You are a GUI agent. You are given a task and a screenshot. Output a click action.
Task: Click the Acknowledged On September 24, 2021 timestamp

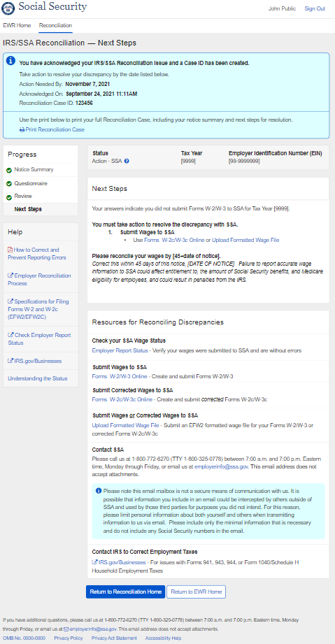[101, 94]
